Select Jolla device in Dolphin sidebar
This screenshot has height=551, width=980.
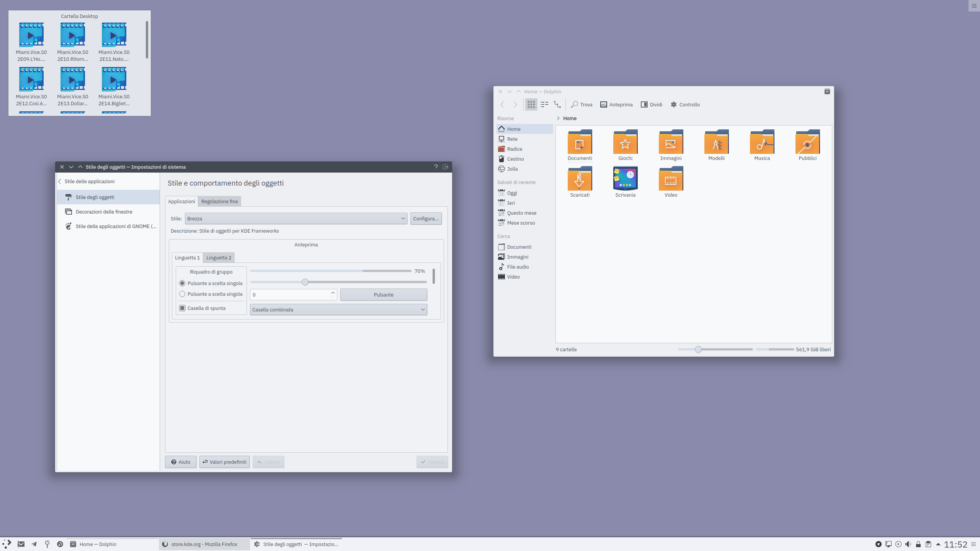click(x=525, y=169)
